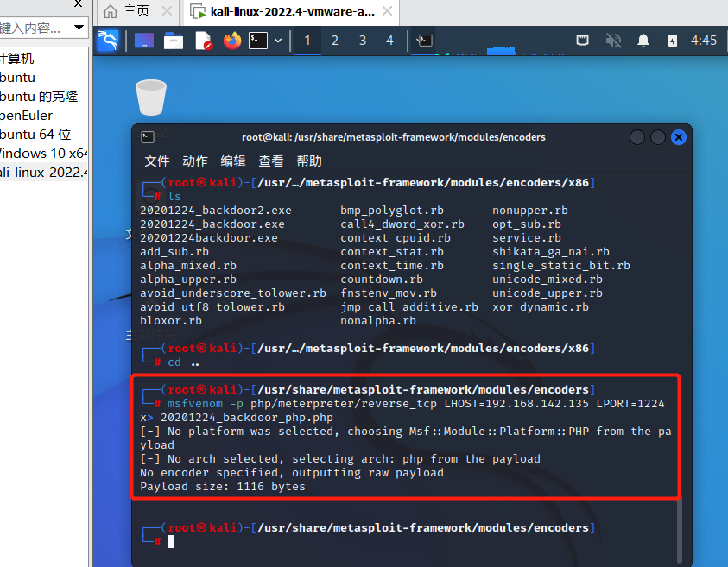Select Windows 10 x64 in library
This screenshot has height=567, width=728.
(44, 153)
